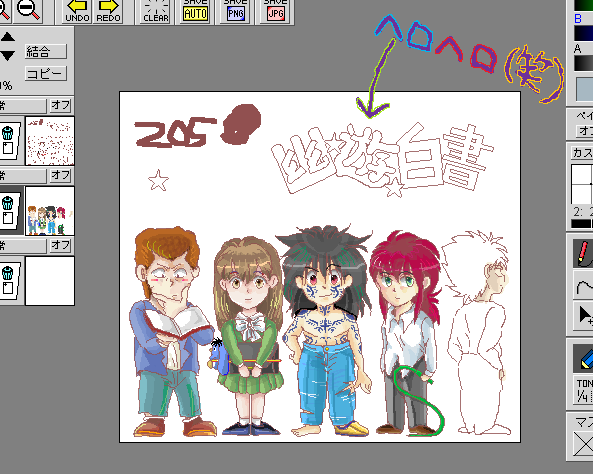Toggle the オフ button under ペイ paint panel
This screenshot has width=593, height=474.
[585, 131]
